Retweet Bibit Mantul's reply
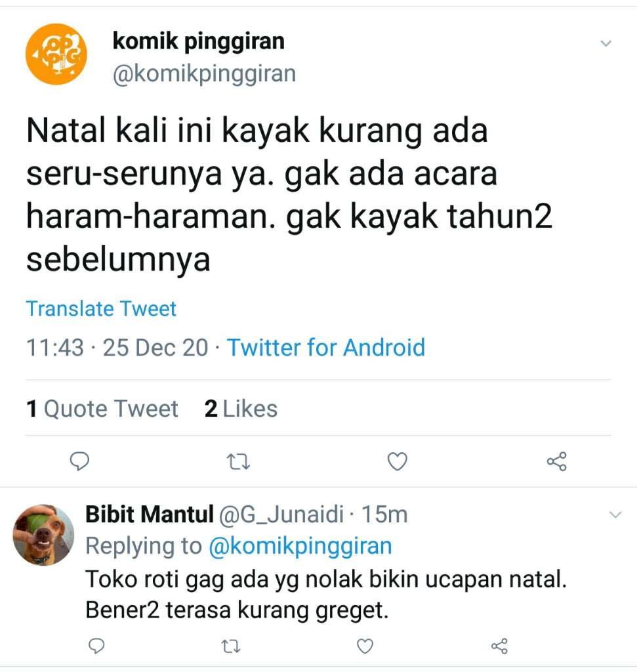This screenshot has width=637, height=672. 230,646
